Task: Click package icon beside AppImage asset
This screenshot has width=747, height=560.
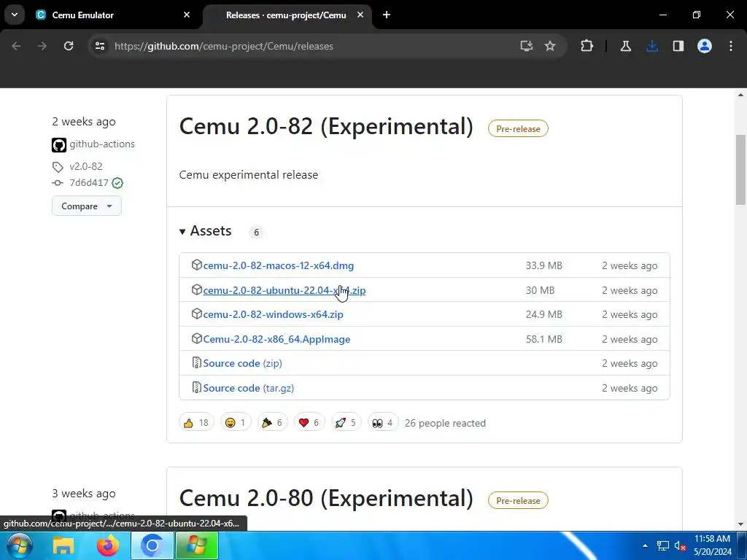Action: [196, 338]
